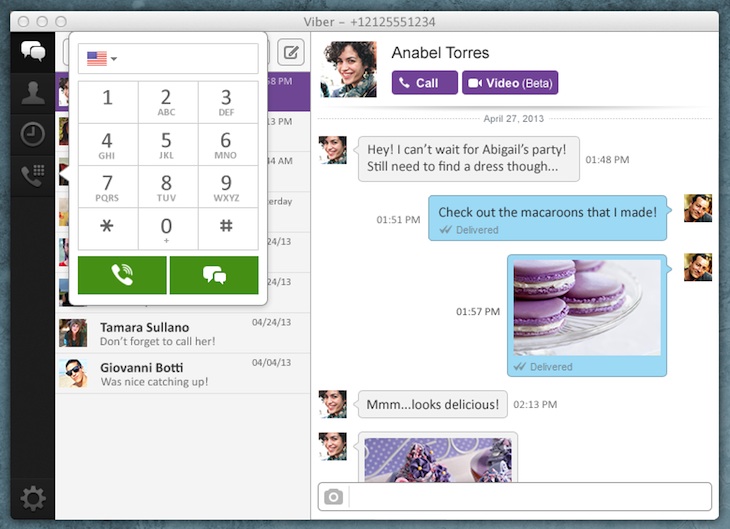
Task: Tap the hash key on the keypad
Action: point(228,229)
